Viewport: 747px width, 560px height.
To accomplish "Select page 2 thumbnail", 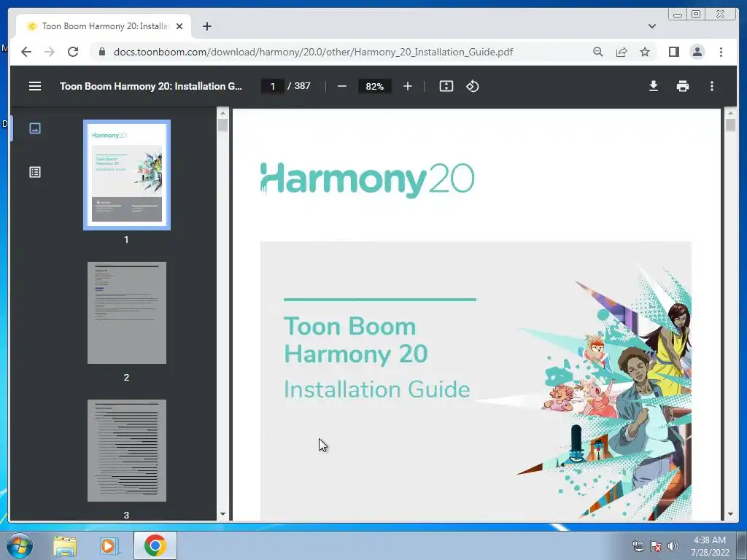I will click(x=127, y=313).
